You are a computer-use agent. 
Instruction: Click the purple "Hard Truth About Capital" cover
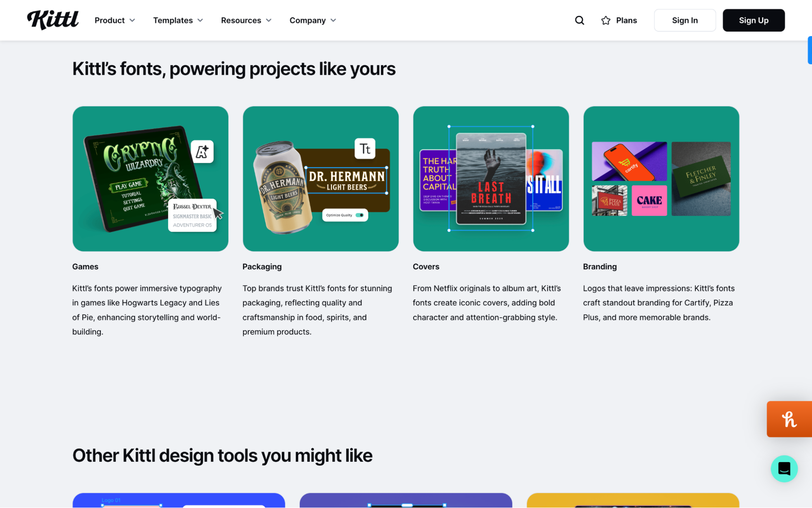coord(437,180)
